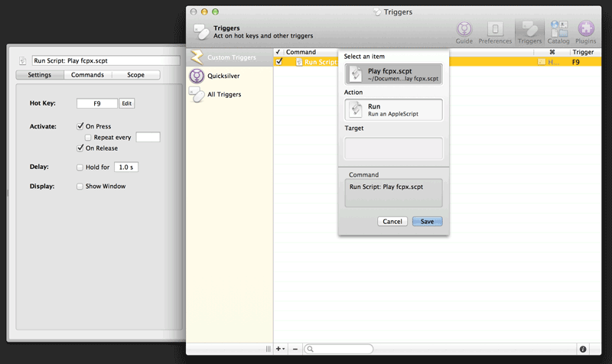Screen dimensions: 612x364
Task: Click the Play fcpx.scpt item pane
Action: click(x=393, y=74)
